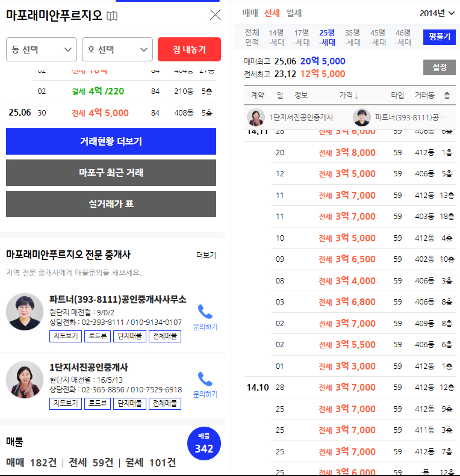Click 파트너(393-8111) avatar in transaction header
The width and height of the screenshot is (460, 476).
362,117
